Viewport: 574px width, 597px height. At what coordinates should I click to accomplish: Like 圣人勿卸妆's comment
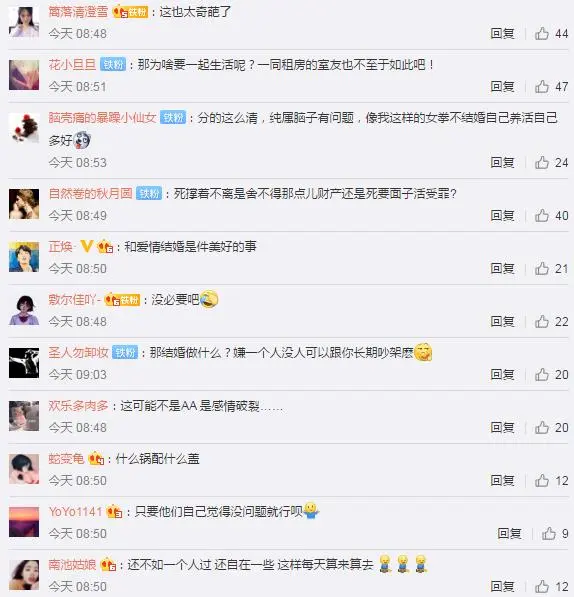click(x=542, y=374)
